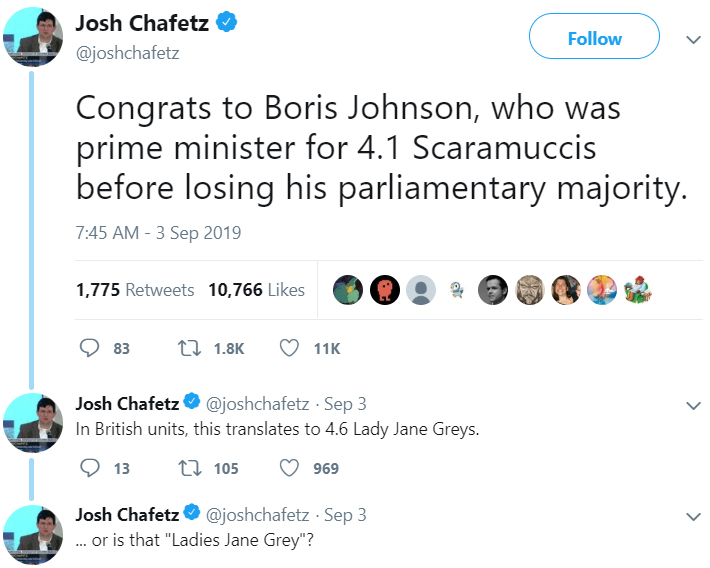Viewport: 710px width, 568px height.
Task: Expand options for the Lady Jane Greys reply
Action: 692,405
